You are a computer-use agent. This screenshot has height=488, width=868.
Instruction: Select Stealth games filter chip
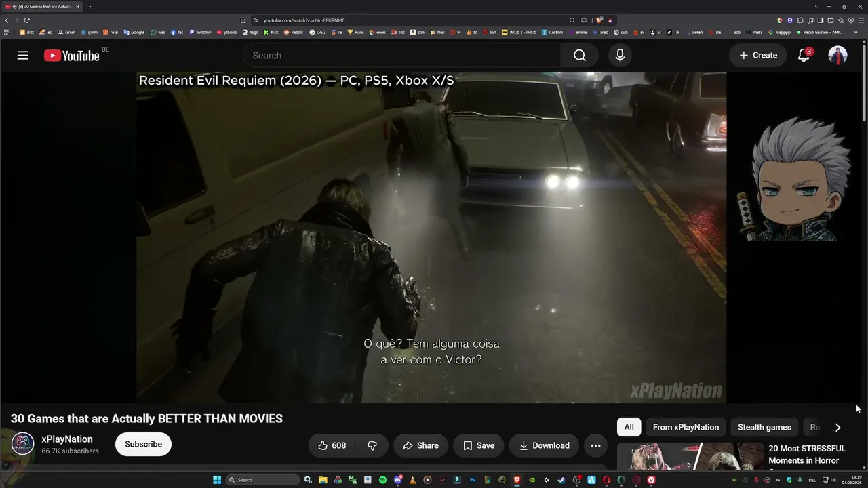click(764, 427)
